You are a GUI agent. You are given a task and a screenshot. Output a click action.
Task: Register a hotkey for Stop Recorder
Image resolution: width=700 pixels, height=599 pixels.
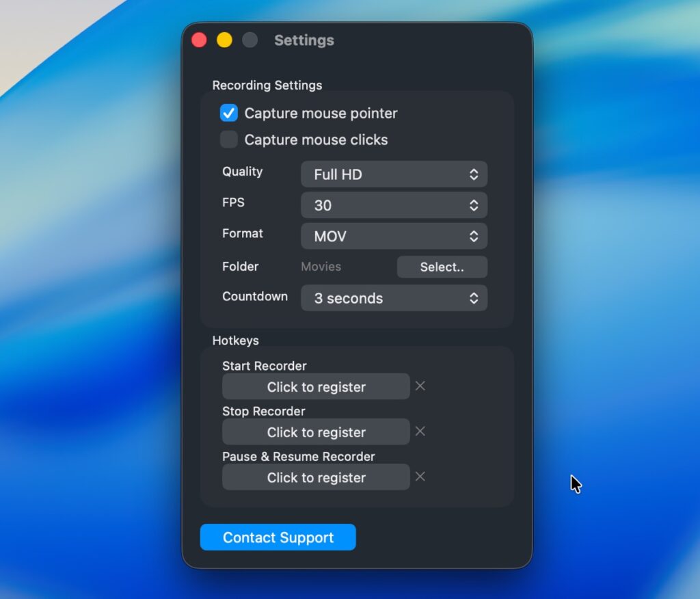316,432
